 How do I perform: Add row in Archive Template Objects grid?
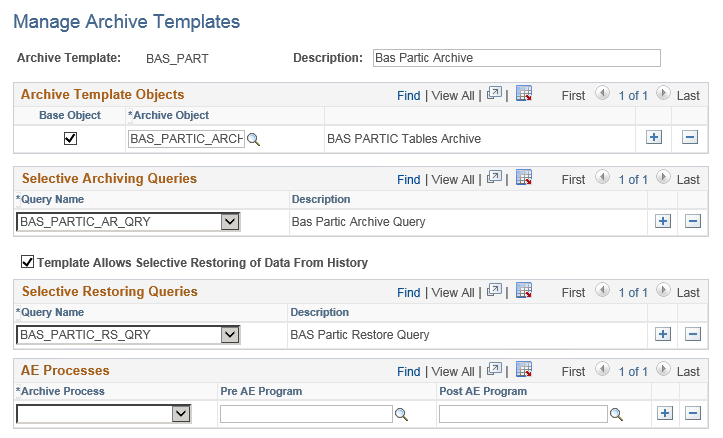pyautogui.click(x=654, y=137)
